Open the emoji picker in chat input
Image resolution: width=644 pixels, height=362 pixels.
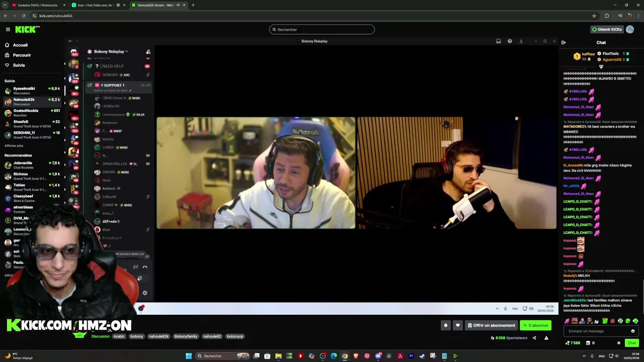[x=633, y=331]
